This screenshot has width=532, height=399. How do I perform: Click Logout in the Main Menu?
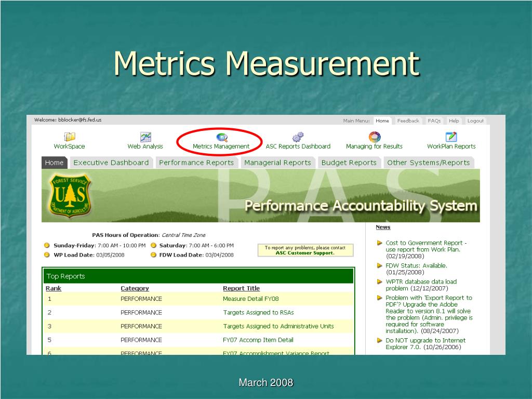(475, 121)
